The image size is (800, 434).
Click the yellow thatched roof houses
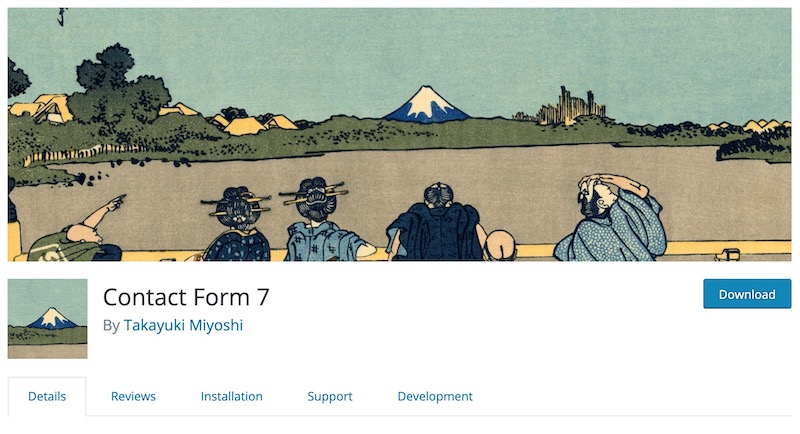point(244,123)
